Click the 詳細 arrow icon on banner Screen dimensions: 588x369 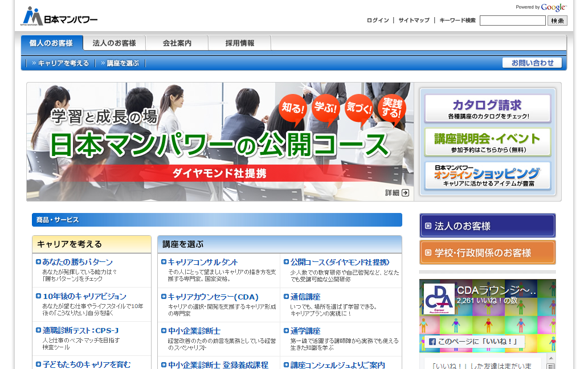[x=405, y=193]
